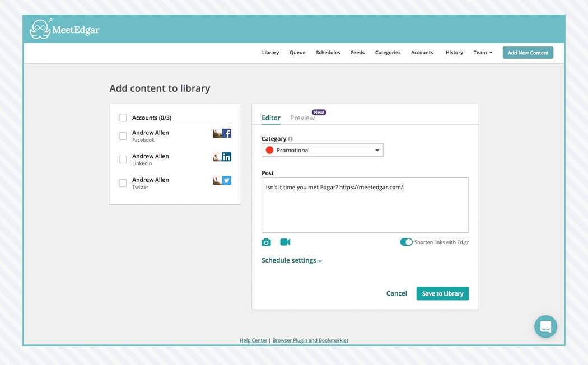Open the Schedules page
Screen dimensions: 588x365
328,53
